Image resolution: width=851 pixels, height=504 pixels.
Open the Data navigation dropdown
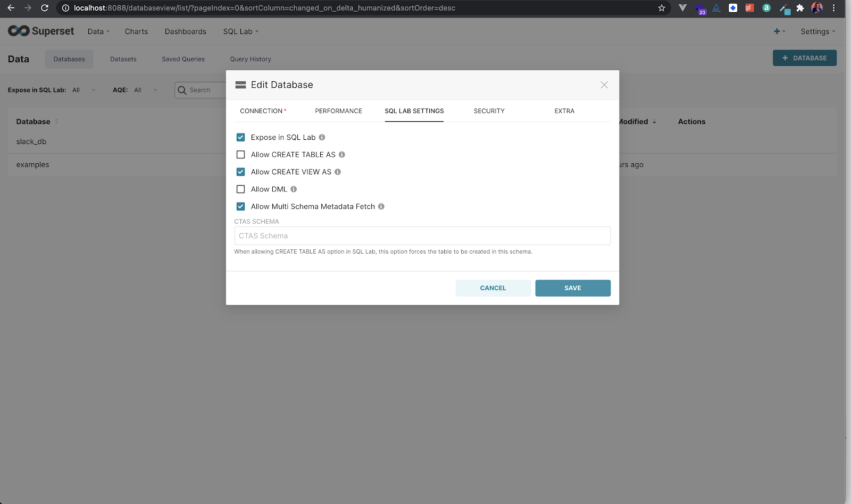[98, 31]
